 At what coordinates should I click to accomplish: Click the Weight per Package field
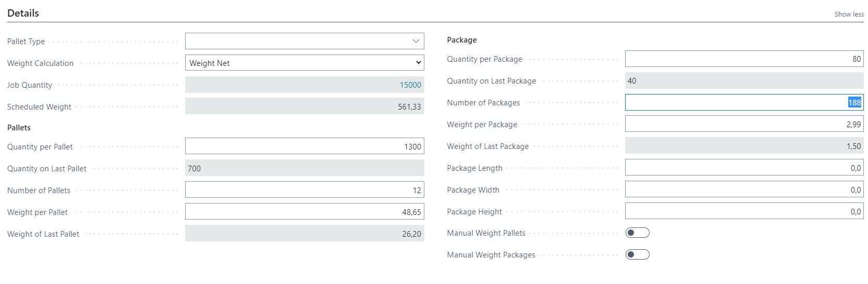pyautogui.click(x=744, y=124)
